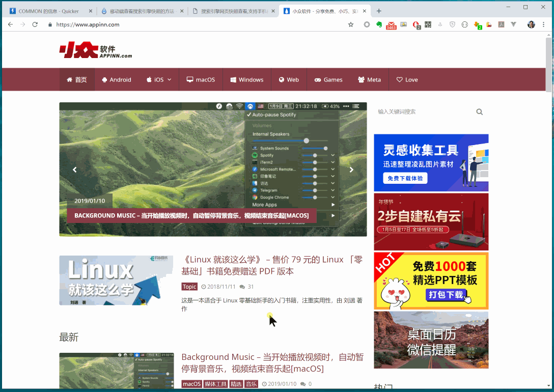Open the Gmail extension showing 3463

(391, 24)
